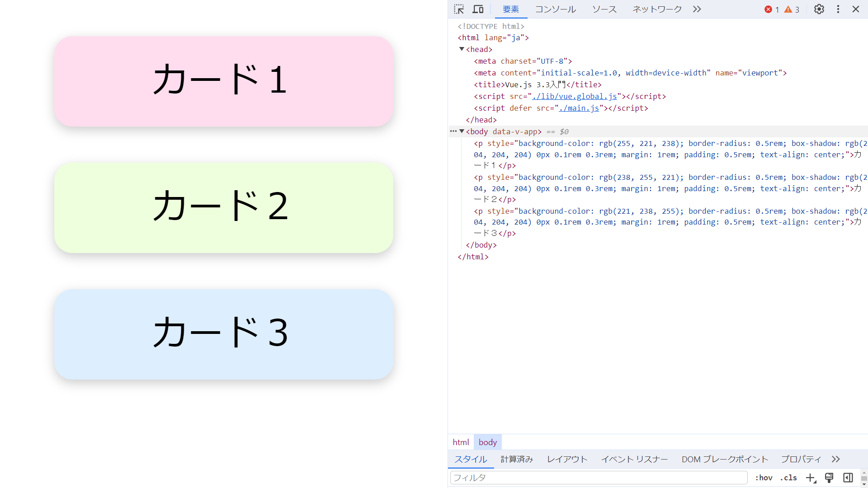868x488 pixels.
Task: Open DevTools settings gear
Action: (x=819, y=9)
